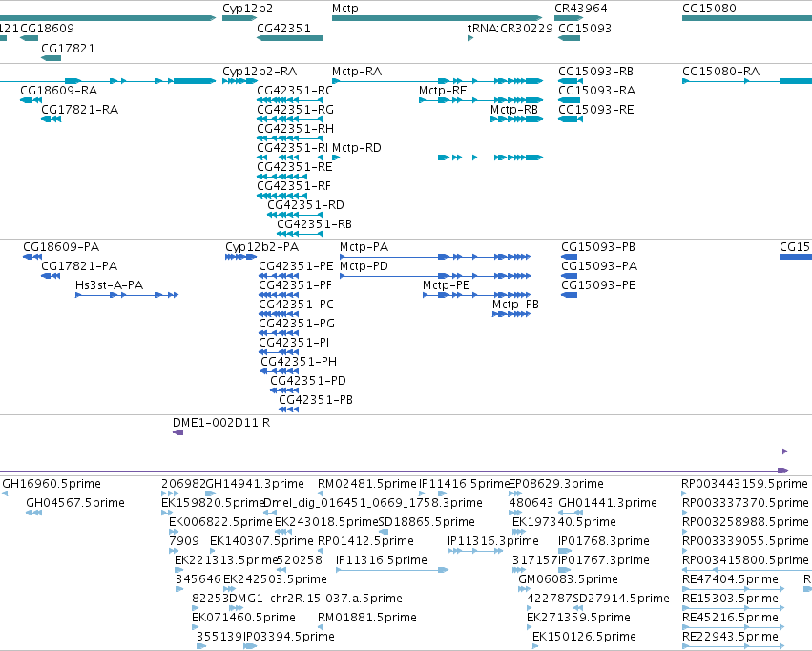
Task: Select the GH04567.5prime EST label
Action: coord(75,503)
